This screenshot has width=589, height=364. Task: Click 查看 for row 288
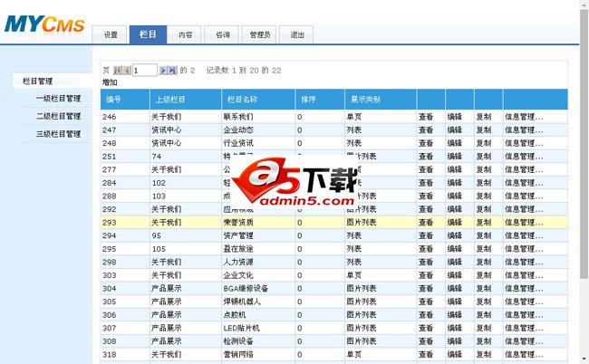click(426, 196)
